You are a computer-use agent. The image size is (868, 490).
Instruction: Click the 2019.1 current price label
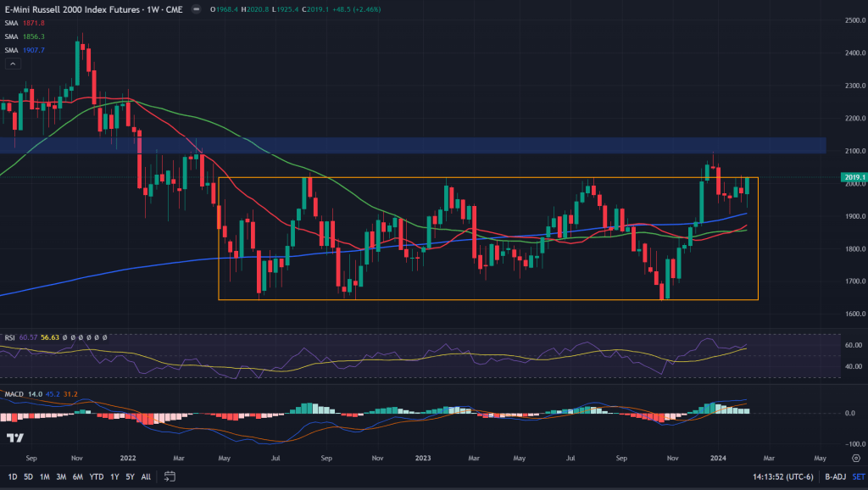[851, 177]
